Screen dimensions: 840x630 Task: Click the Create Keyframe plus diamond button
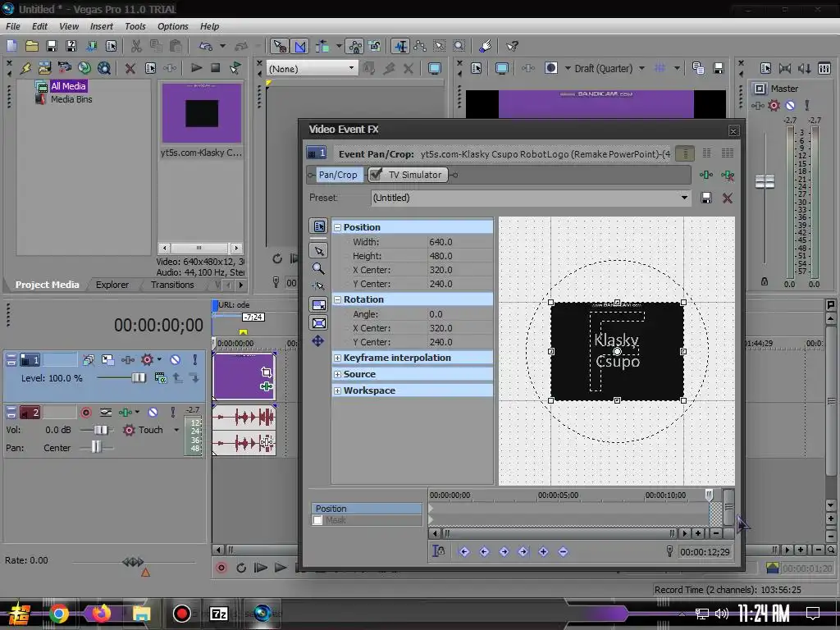(x=543, y=552)
